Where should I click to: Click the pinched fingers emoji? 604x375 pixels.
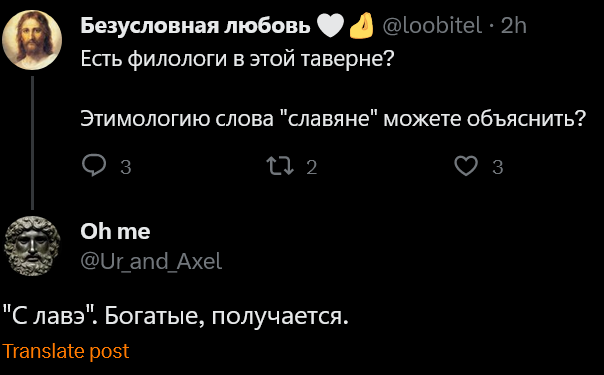tap(361, 25)
